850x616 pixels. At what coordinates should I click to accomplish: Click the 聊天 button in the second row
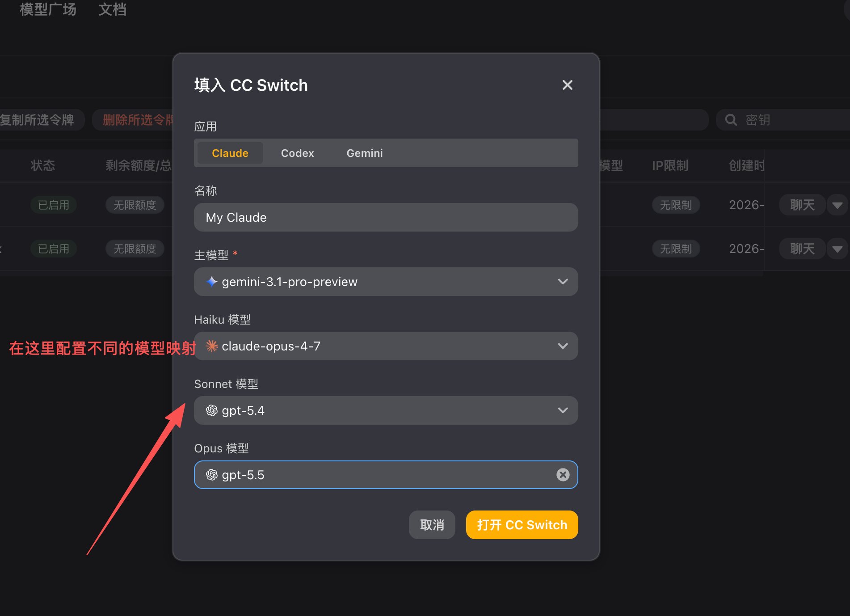coord(802,249)
